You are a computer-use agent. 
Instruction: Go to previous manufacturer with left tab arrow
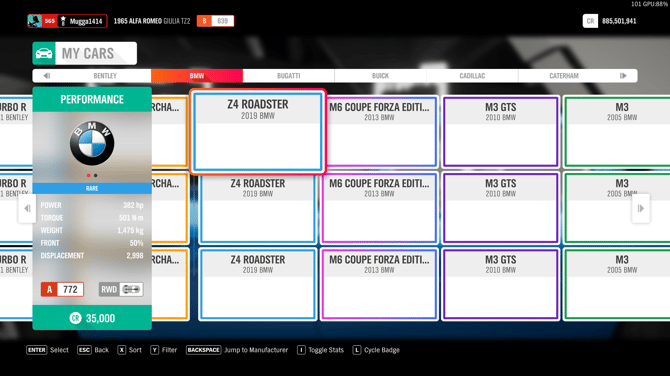click(x=47, y=76)
